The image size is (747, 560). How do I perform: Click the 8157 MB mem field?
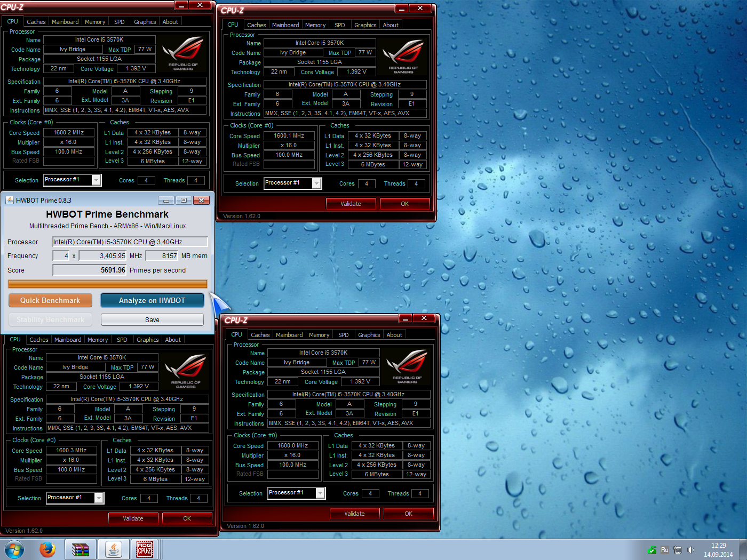pyautogui.click(x=162, y=256)
